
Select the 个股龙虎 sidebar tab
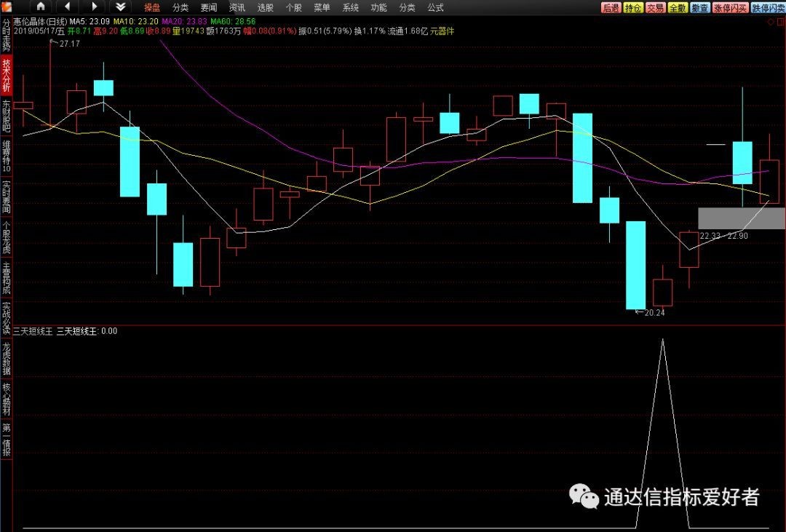7,237
